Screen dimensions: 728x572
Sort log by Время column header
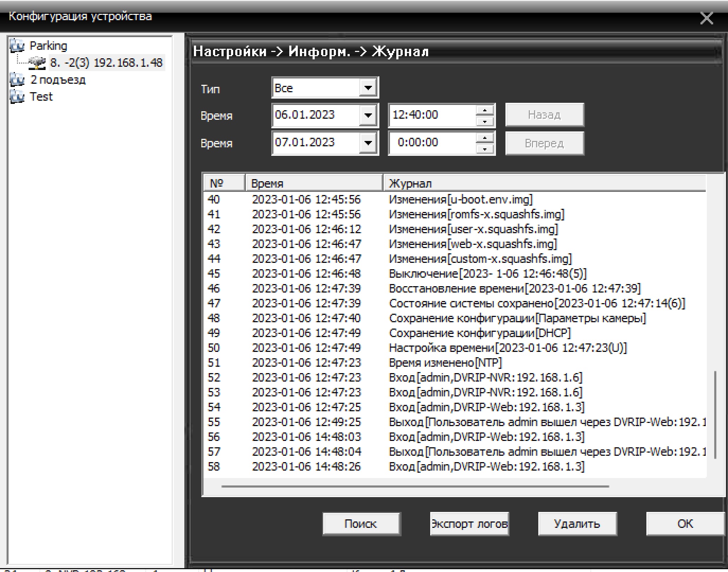314,183
